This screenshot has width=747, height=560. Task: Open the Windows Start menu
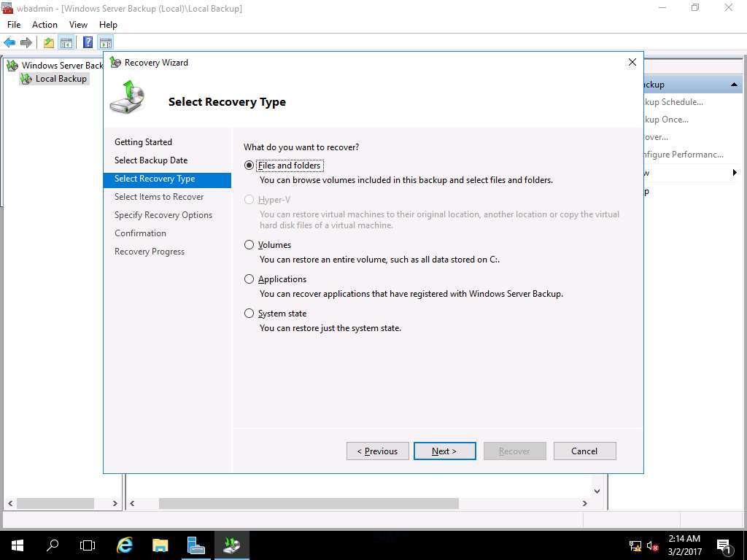pos(18,545)
